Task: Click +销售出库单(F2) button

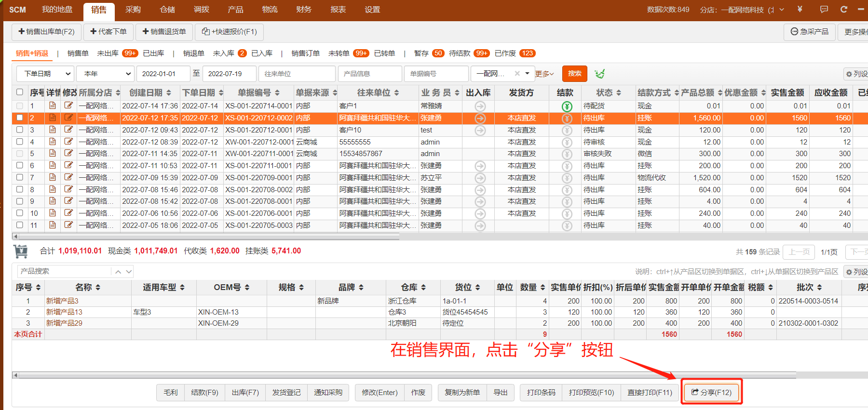Action: point(46,32)
